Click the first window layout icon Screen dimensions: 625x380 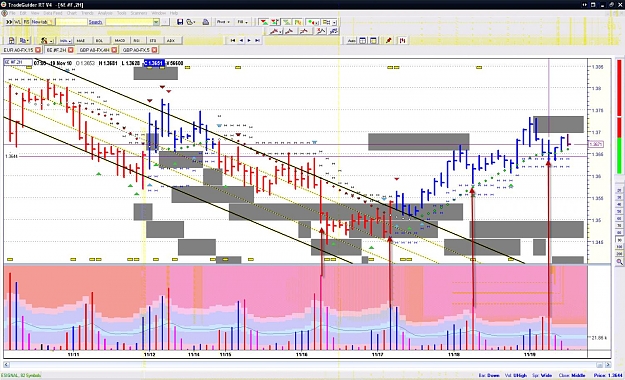click(x=362, y=41)
